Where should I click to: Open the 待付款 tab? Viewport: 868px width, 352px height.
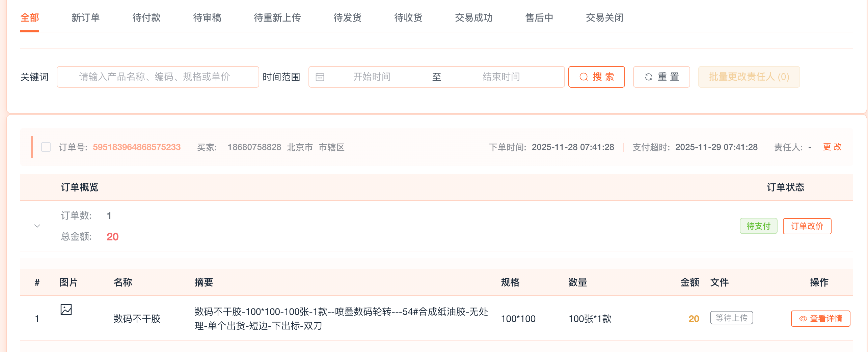tap(146, 18)
